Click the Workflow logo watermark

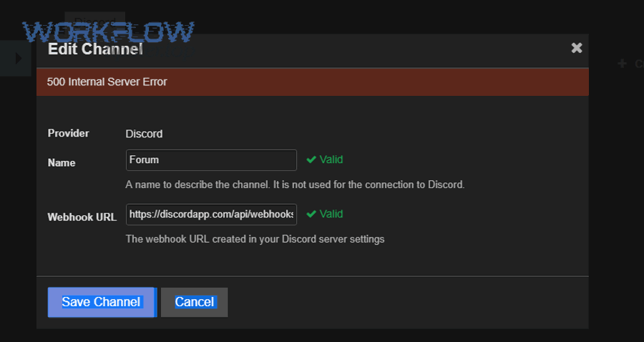pos(108,32)
